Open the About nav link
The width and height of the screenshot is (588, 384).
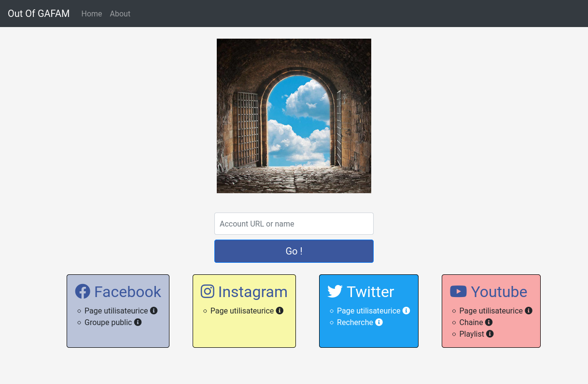point(120,14)
